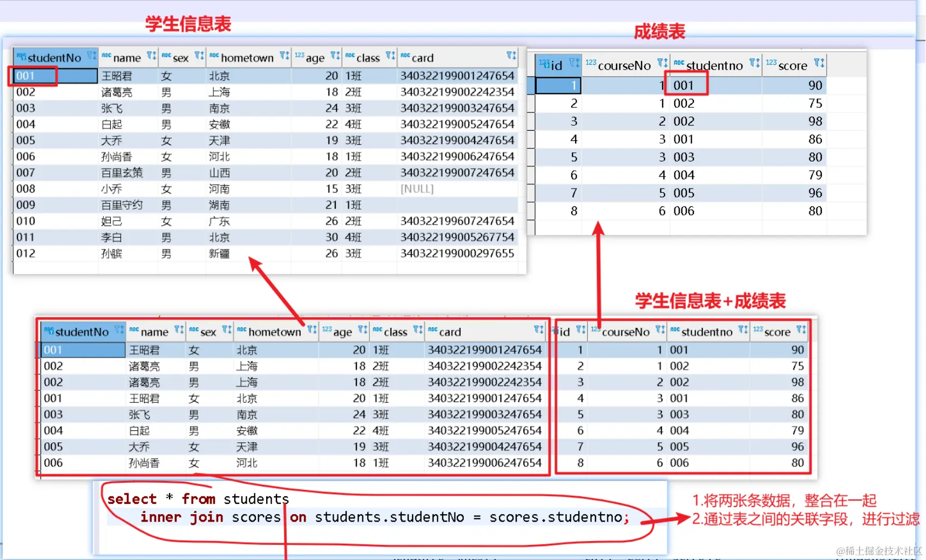
Task: Click SQL line "inner join scores on..."
Action: (x=385, y=517)
